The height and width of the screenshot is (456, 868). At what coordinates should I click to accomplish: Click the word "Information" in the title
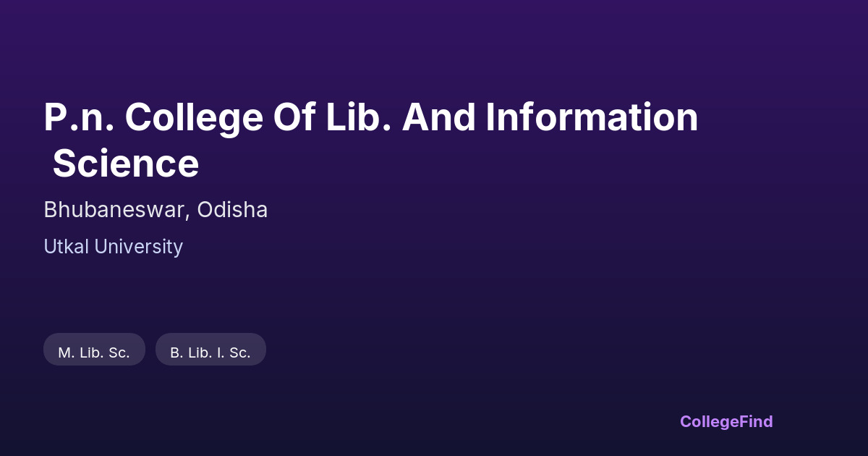(x=592, y=118)
